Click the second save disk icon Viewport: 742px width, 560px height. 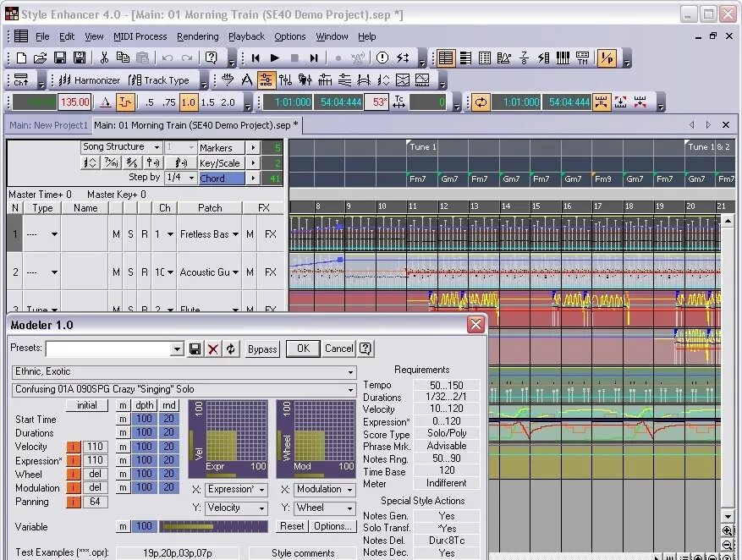(80, 58)
